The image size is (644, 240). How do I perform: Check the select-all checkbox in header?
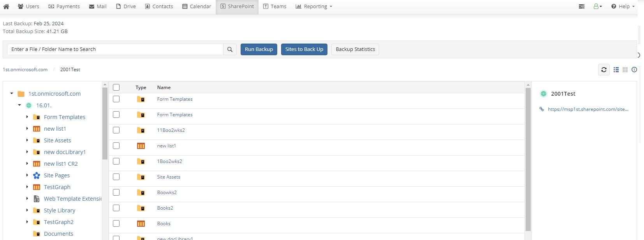point(116,88)
